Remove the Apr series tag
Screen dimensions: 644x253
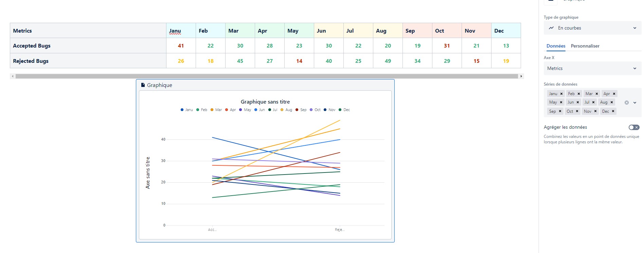[614, 94]
